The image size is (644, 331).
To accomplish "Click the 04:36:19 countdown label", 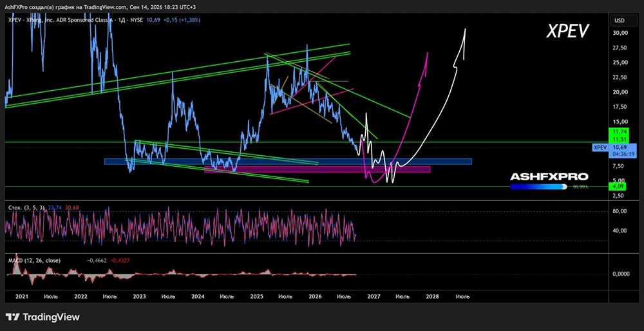I will (x=623, y=154).
